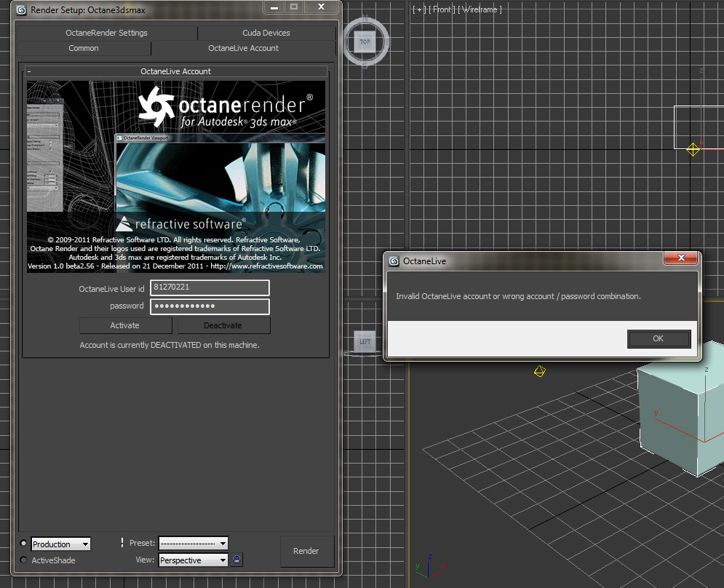
Task: Click the Activate button
Action: coord(125,325)
